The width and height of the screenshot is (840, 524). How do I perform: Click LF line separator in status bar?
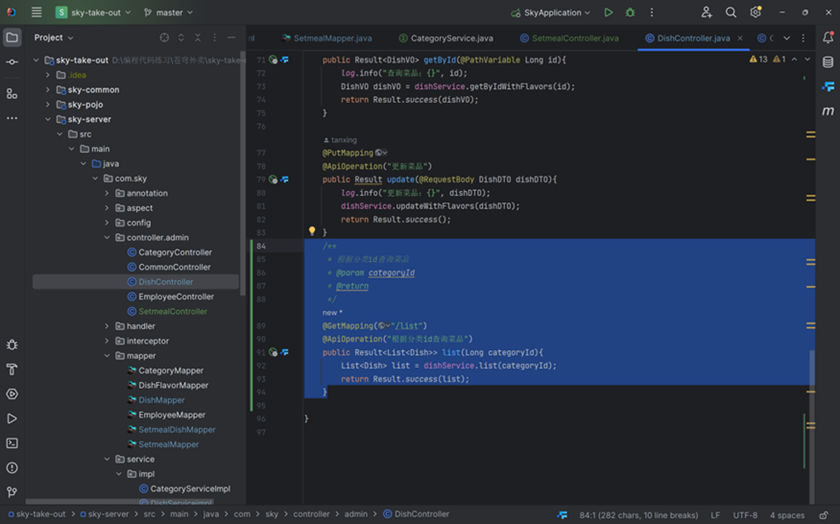[715, 515]
